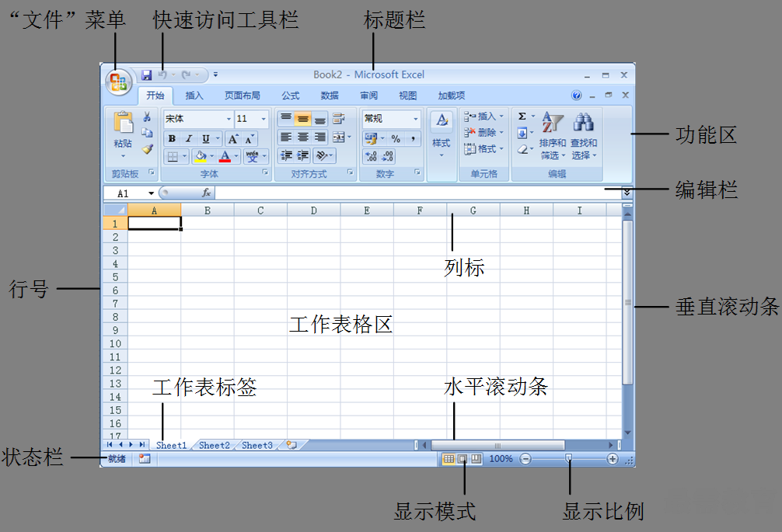The width and height of the screenshot is (782, 532).
Task: Click the Copy icon in clipboard group
Action: click(147, 133)
